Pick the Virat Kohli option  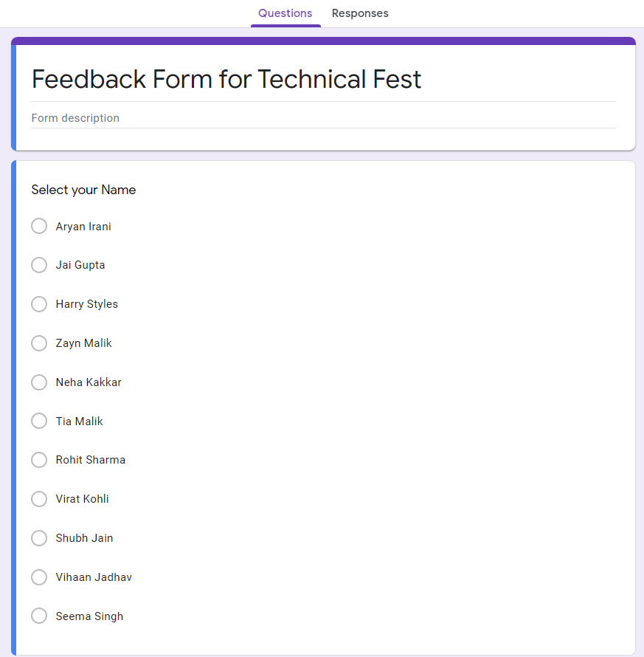coord(39,499)
